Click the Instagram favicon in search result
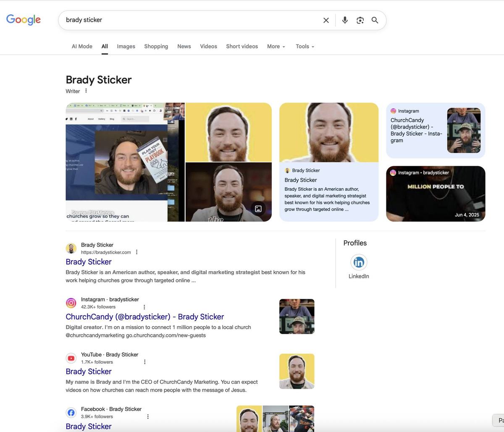 (x=71, y=303)
